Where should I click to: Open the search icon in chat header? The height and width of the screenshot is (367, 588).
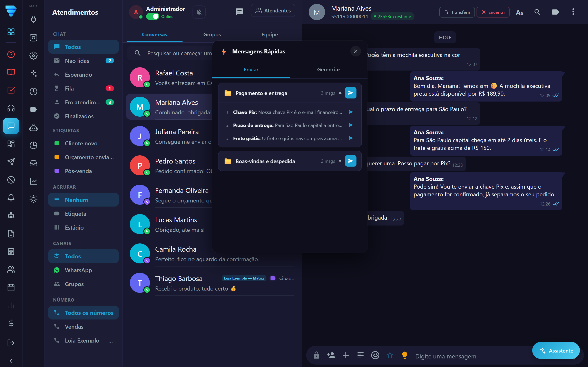tap(537, 12)
